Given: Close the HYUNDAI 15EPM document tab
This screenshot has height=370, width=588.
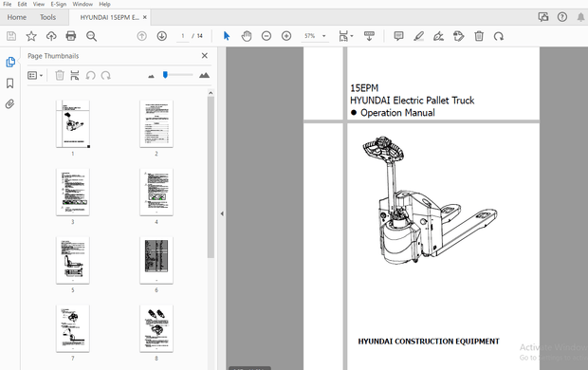Looking at the screenshot, I should coord(145,17).
